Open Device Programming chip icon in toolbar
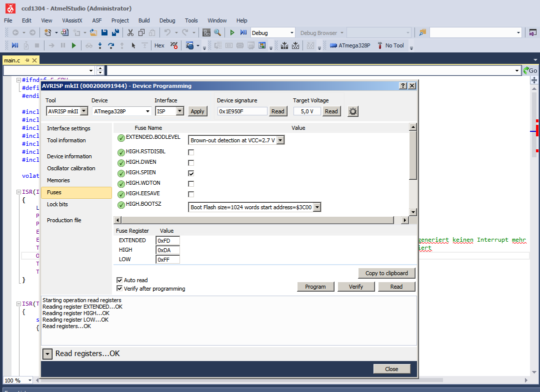The height and width of the screenshot is (392, 540). [x=284, y=45]
